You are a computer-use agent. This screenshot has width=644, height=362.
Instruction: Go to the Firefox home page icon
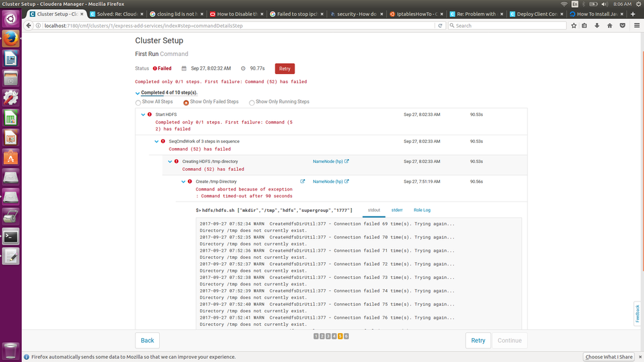[609, 26]
